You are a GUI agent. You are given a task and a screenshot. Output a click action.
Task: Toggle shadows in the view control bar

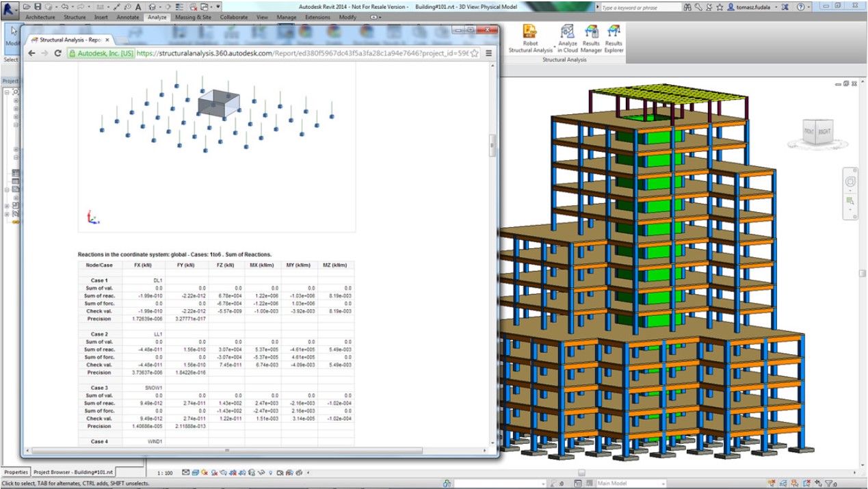[x=213, y=471]
